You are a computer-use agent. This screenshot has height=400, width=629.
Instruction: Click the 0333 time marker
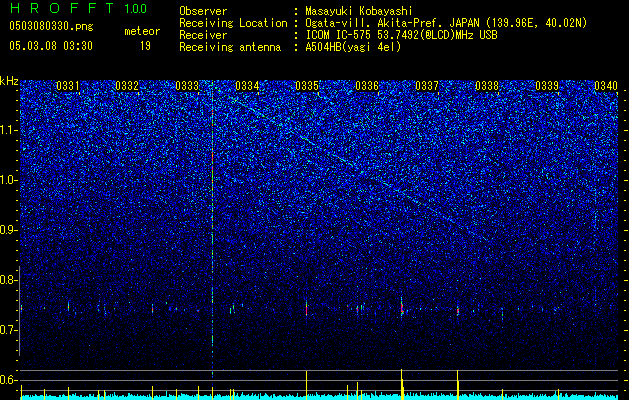[x=187, y=86]
